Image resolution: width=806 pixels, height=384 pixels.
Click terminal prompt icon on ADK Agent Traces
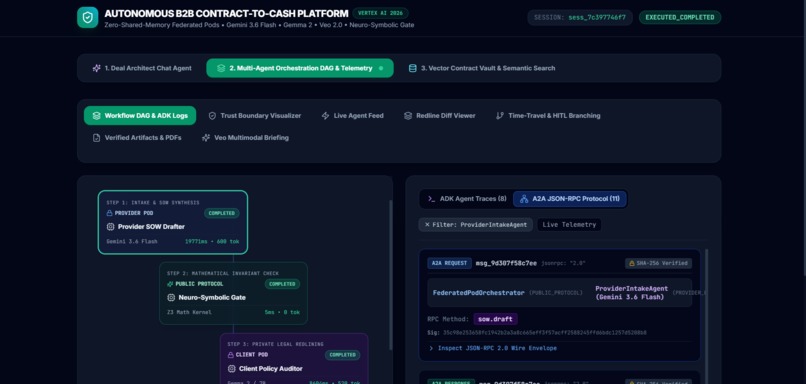coord(431,198)
